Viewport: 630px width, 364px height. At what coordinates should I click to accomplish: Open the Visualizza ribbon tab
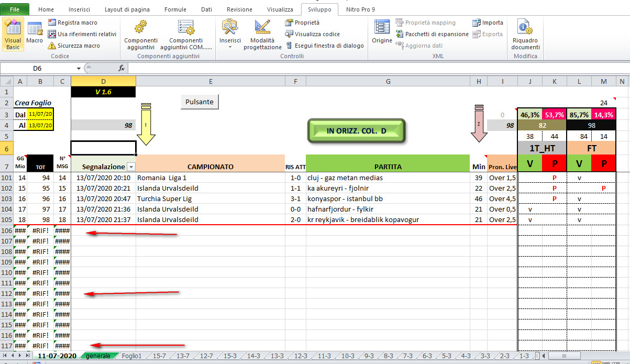[280, 9]
